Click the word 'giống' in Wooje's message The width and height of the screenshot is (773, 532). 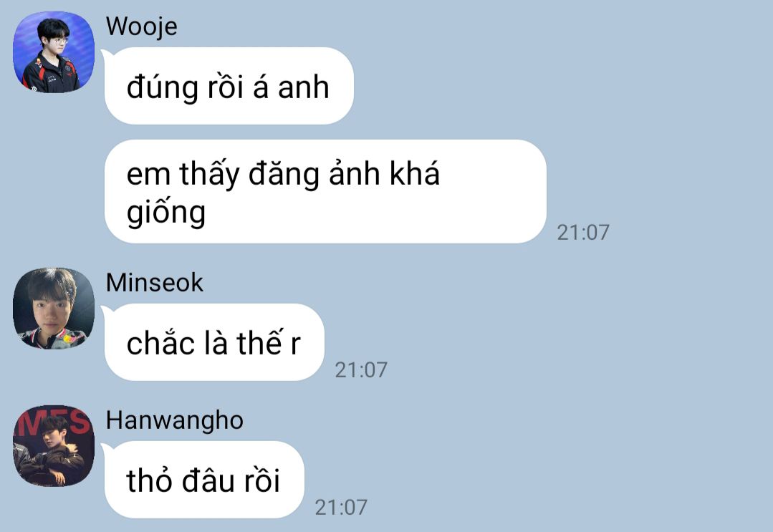[166, 213]
